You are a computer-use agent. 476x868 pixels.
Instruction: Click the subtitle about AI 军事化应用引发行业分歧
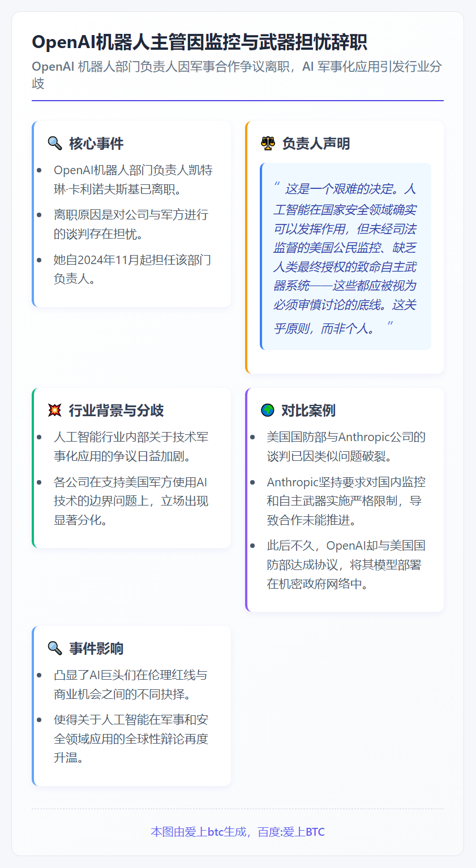pyautogui.click(x=237, y=75)
